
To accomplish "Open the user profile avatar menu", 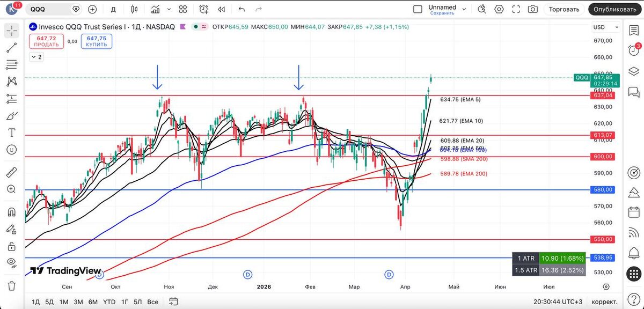I will (x=12, y=9).
